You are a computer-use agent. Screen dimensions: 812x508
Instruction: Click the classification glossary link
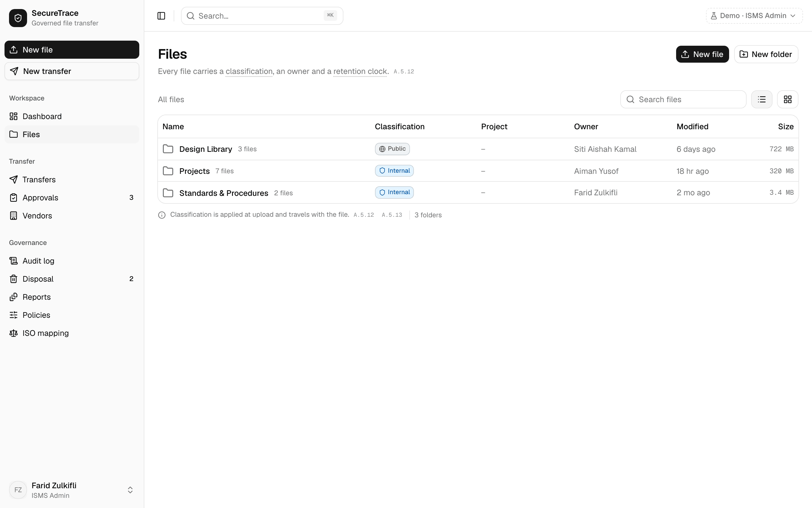tap(249, 71)
